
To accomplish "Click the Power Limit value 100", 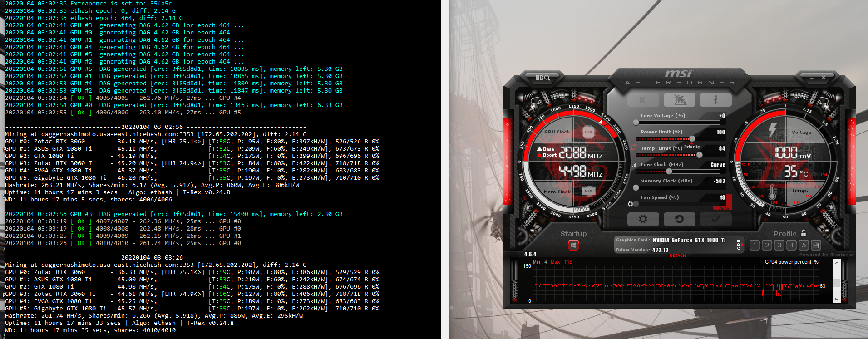I will tap(721, 132).
